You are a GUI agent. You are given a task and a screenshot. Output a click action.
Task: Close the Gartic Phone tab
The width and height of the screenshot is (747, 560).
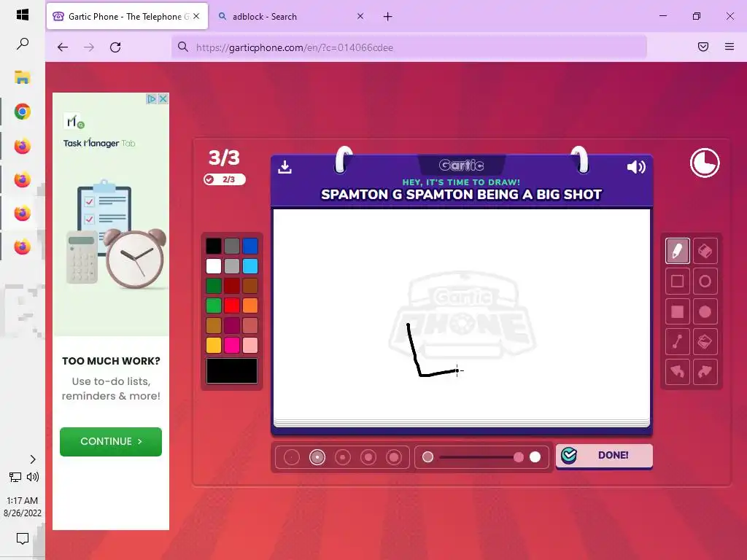click(x=196, y=16)
